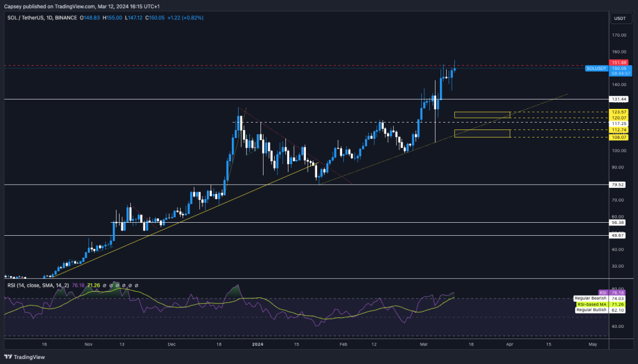
Task: Click the 56.38 price level label
Action: 619,222
